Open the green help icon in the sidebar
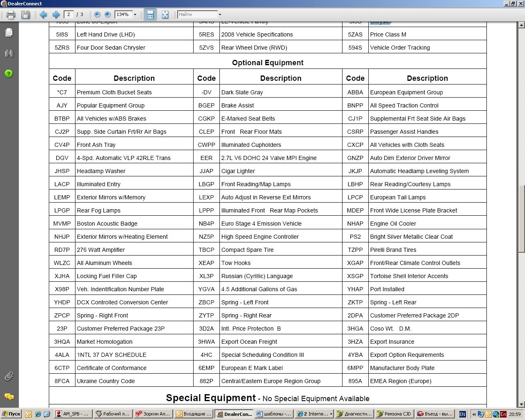The width and height of the screenshot is (525, 420). point(9,74)
